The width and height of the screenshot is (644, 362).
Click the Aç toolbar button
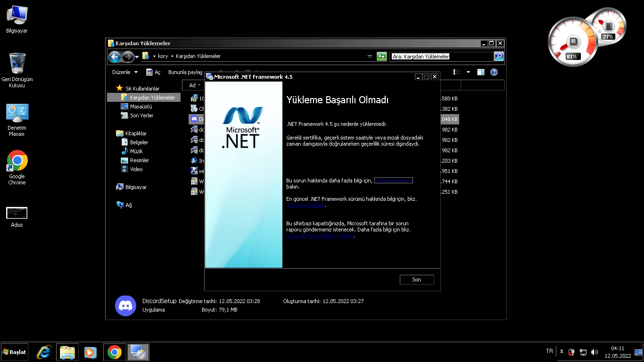[x=154, y=72]
